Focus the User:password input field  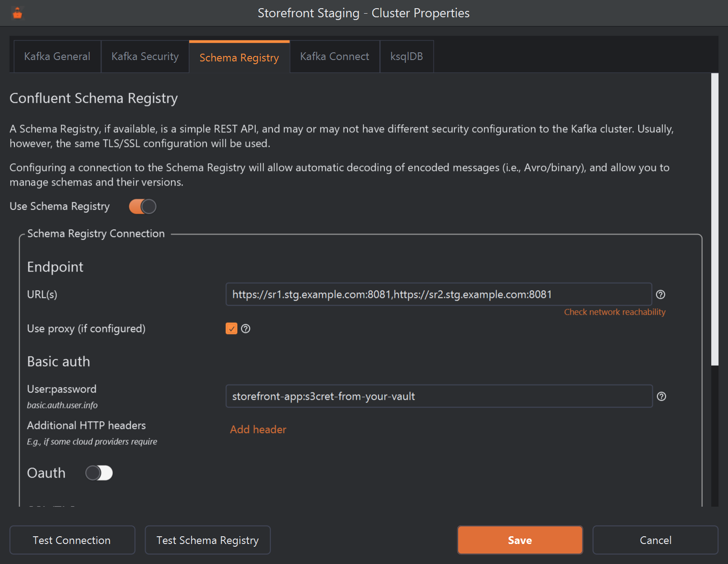[x=439, y=396]
